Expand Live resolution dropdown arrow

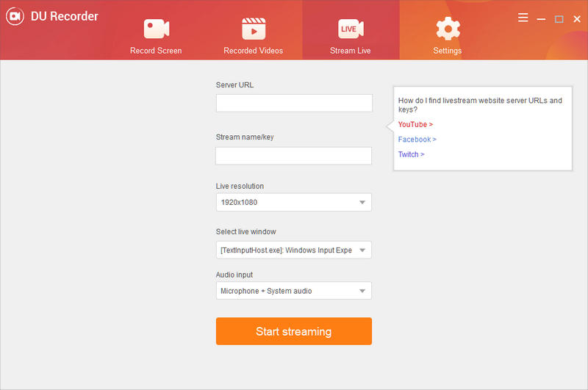pos(362,202)
